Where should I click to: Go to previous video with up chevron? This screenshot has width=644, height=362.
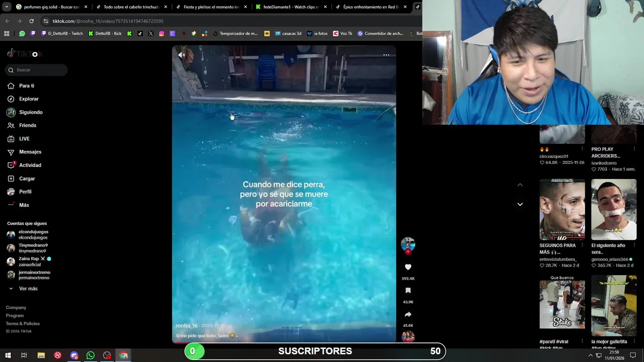tap(520, 185)
